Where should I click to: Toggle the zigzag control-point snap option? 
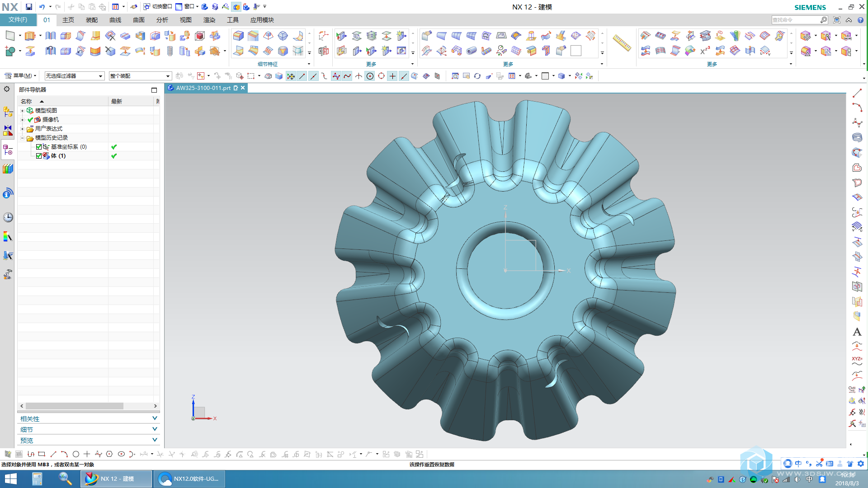point(336,76)
